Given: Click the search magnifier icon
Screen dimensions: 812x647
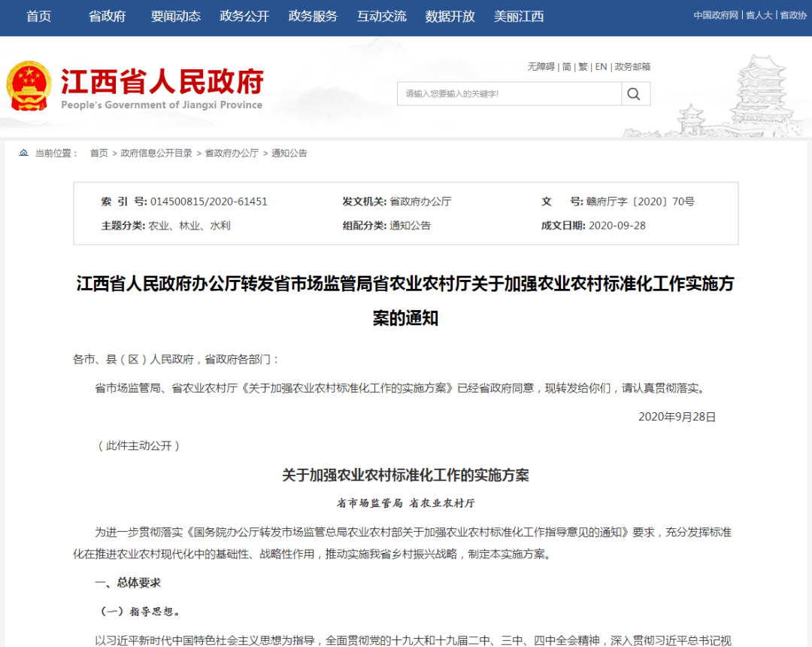Looking at the screenshot, I should 634,93.
